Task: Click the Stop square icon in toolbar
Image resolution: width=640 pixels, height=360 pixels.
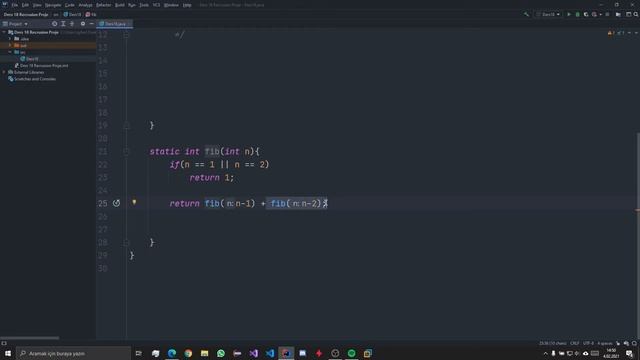Action: [x=607, y=14]
